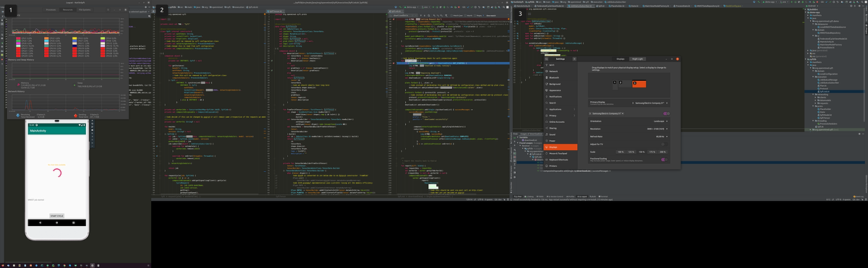Viewport: 868px width, 268px height.
Task: Switch to File Systems tab in System Monitor
Action: point(85,10)
